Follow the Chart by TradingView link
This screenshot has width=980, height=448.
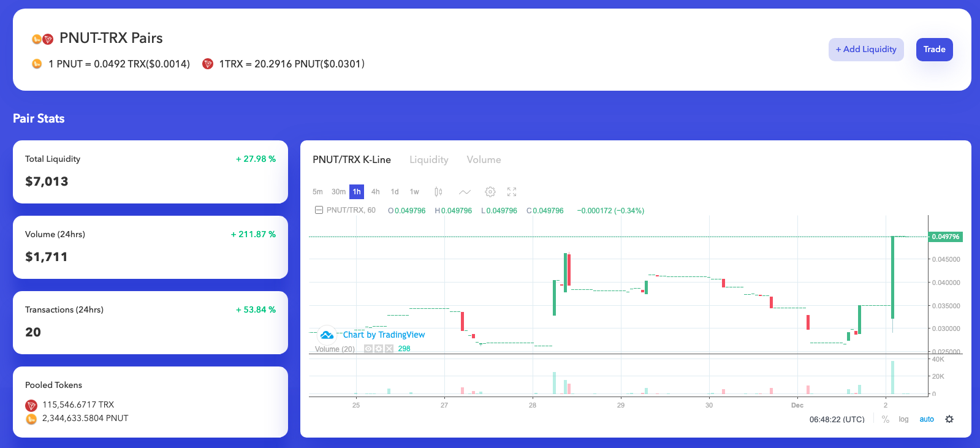384,335
